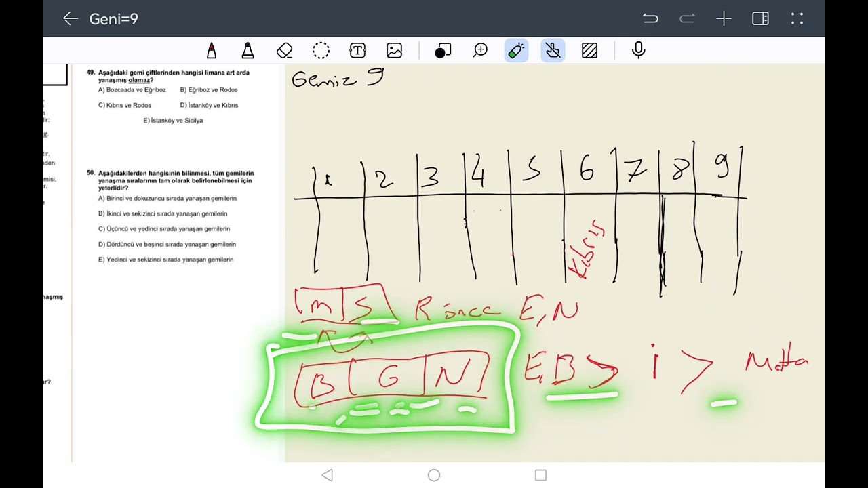Tap Android back navigation button
The height and width of the screenshot is (488, 868).
tap(328, 475)
